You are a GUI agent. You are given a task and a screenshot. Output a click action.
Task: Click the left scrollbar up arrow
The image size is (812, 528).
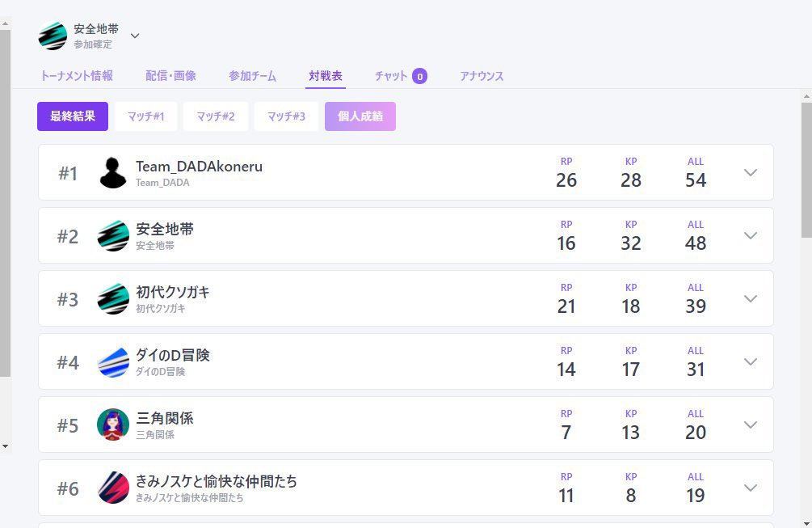click(5, 23)
